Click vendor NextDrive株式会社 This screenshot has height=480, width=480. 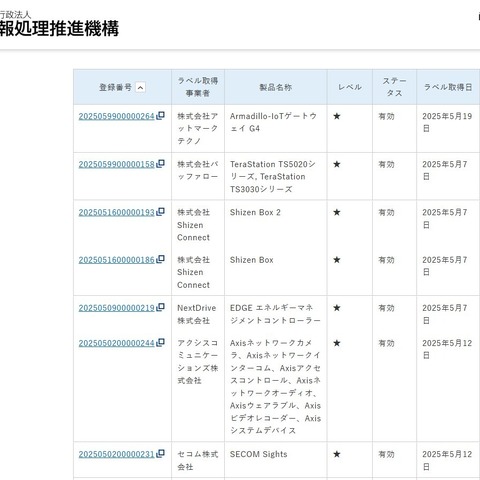tap(197, 314)
